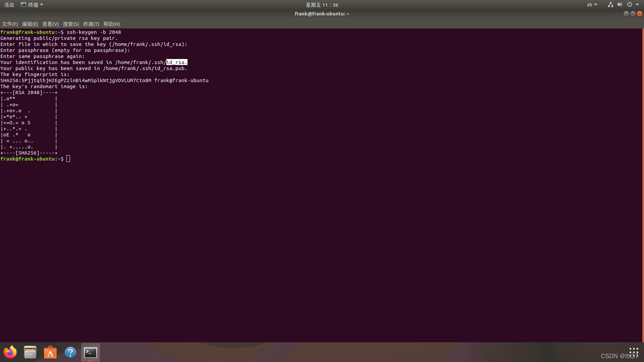Open the 文件(F) menu
Viewport: 644px width, 362px height.
pos(10,24)
